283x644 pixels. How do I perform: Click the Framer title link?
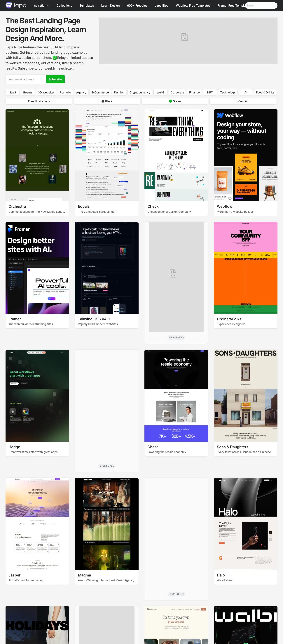[x=15, y=319]
